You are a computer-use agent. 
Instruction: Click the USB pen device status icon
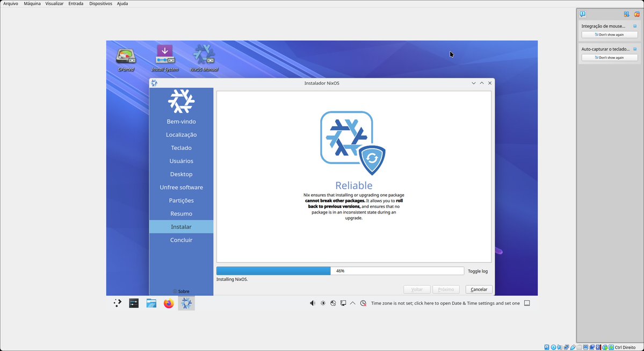click(x=573, y=347)
